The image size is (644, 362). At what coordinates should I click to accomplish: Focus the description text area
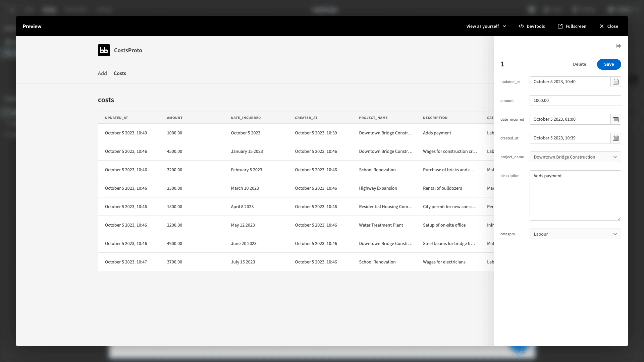click(575, 195)
